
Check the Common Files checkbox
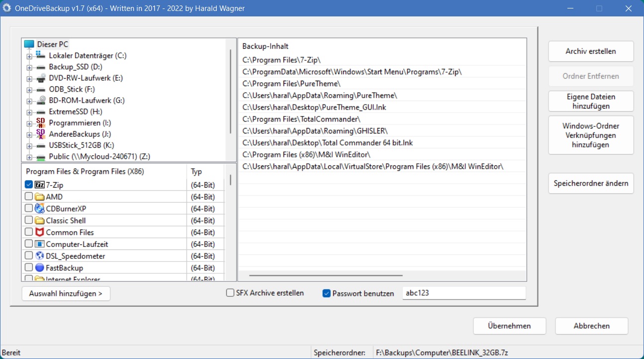tap(29, 233)
